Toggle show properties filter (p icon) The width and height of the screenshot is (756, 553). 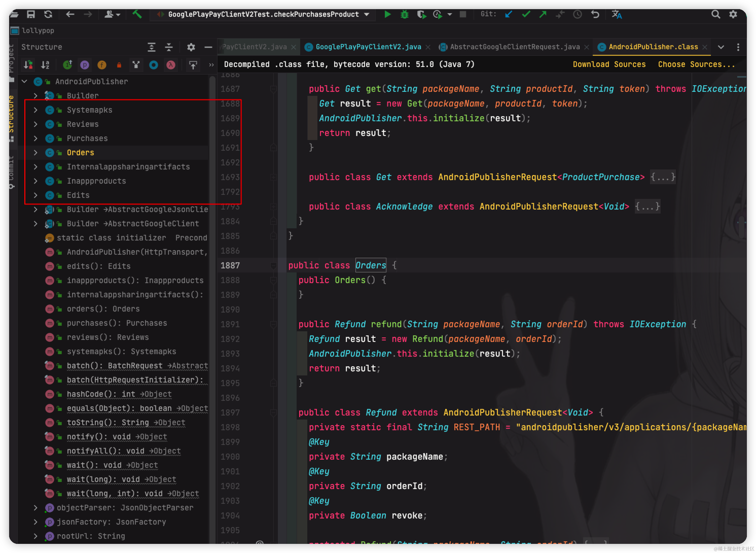click(x=85, y=65)
